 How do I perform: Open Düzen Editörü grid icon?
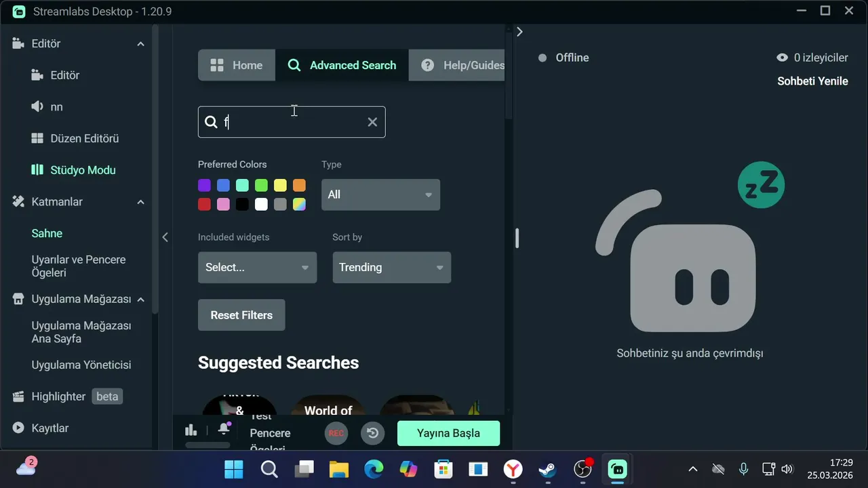37,138
